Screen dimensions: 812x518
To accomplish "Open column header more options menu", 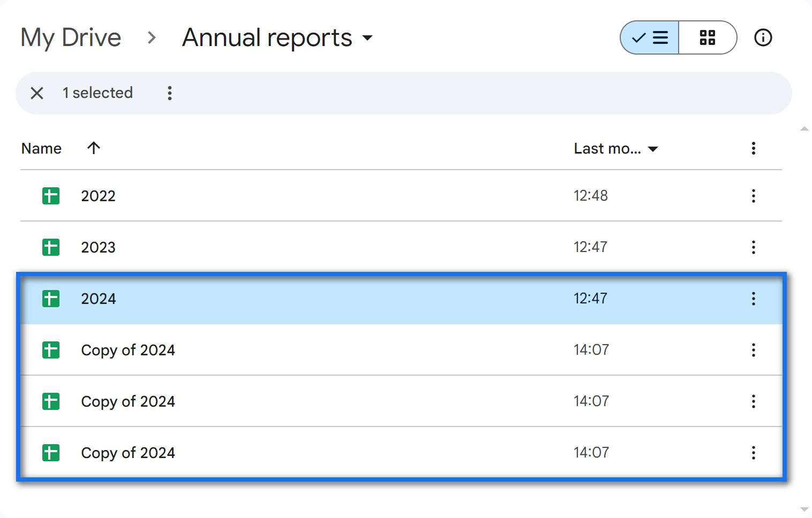I will (754, 148).
